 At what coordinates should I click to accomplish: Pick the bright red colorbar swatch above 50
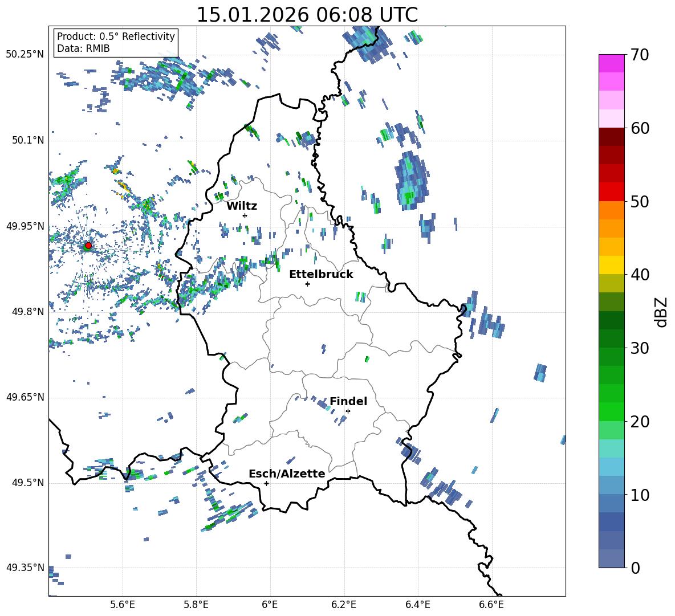point(612,191)
